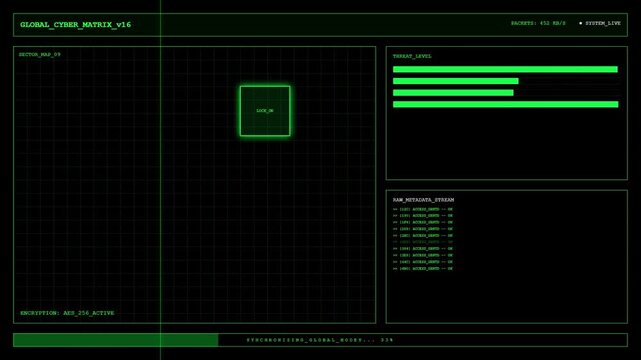
Task: Select the SYSTEM_LIVE label
Action: (603, 23)
